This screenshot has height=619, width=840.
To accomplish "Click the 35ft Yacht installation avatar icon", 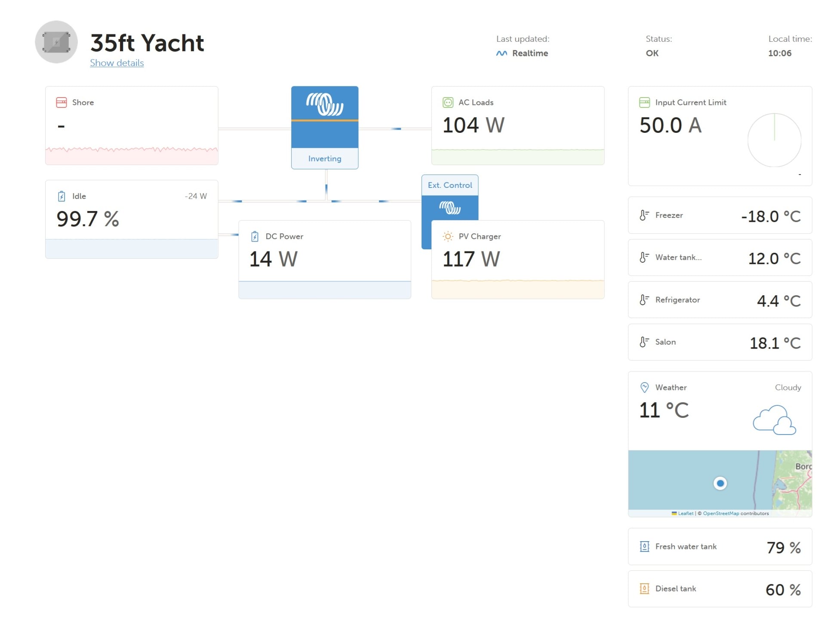I will pyautogui.click(x=56, y=42).
